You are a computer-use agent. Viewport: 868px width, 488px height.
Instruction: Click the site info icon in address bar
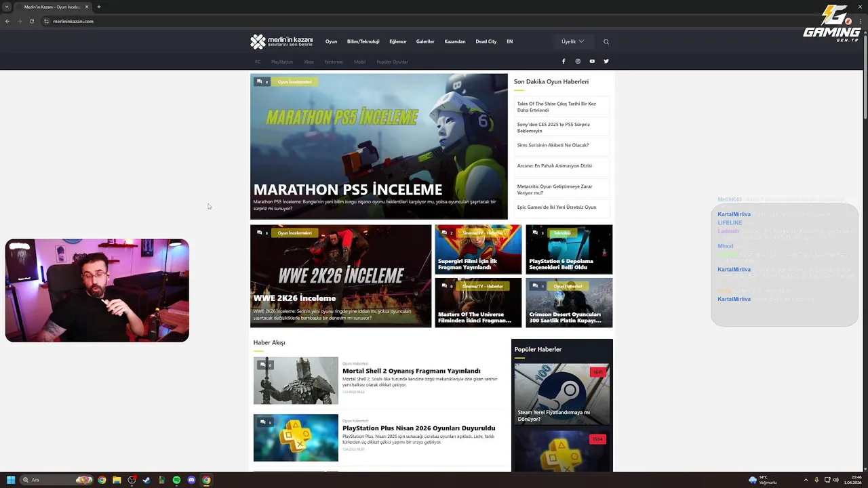click(x=47, y=21)
